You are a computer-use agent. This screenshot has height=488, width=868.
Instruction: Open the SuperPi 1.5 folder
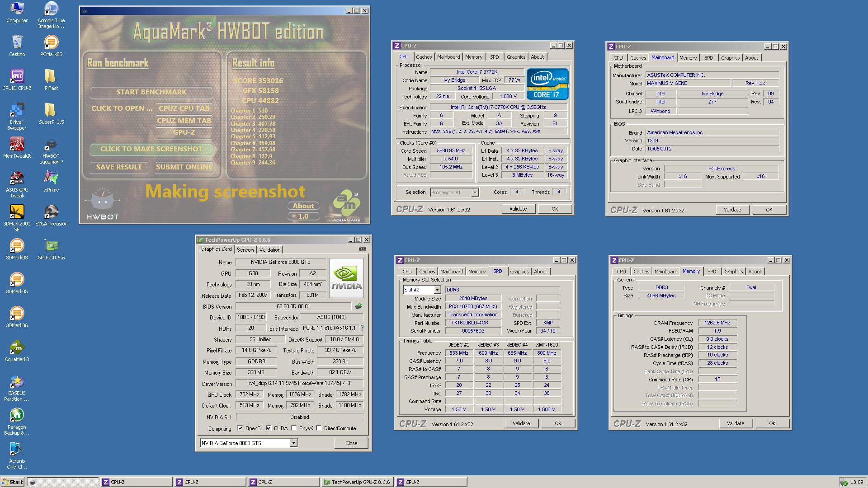[x=51, y=114]
